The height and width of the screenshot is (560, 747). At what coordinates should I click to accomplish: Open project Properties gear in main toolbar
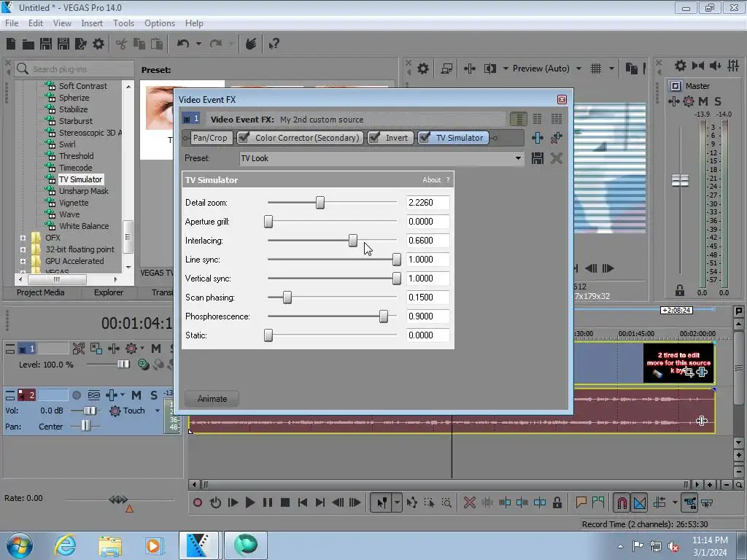coord(98,44)
